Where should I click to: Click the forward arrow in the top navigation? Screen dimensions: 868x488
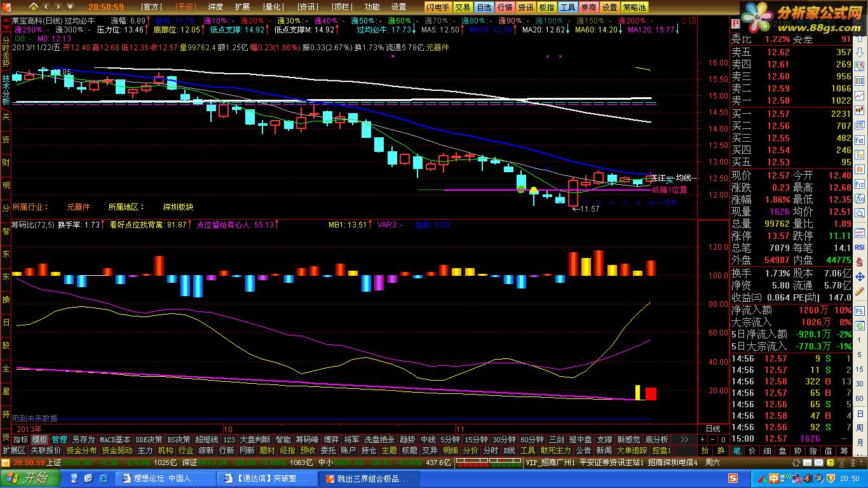coord(58,7)
